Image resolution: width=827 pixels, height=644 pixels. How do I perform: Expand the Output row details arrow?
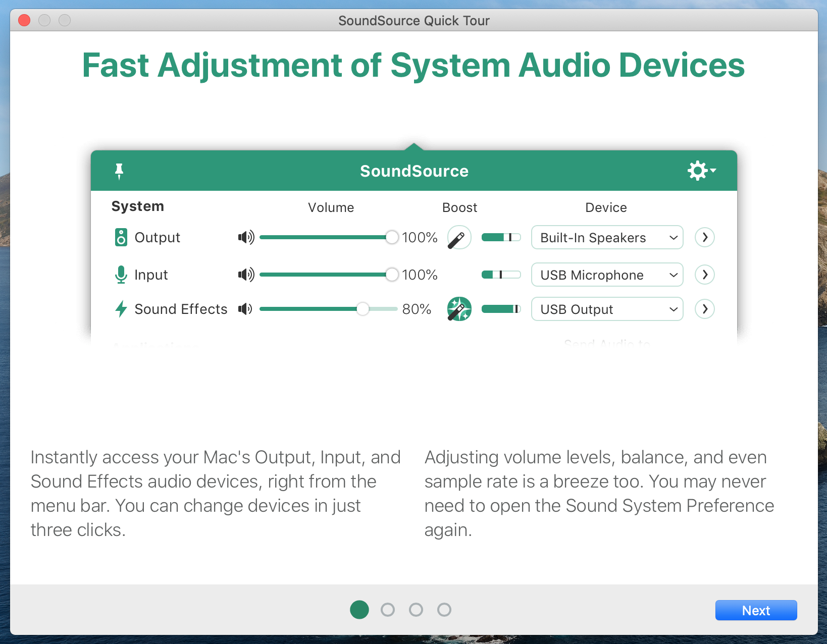705,237
